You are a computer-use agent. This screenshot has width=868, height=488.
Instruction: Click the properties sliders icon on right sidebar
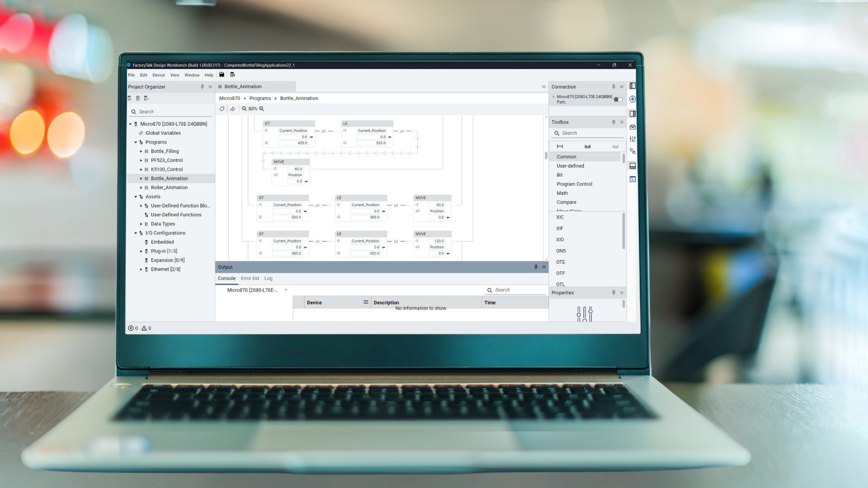633,139
